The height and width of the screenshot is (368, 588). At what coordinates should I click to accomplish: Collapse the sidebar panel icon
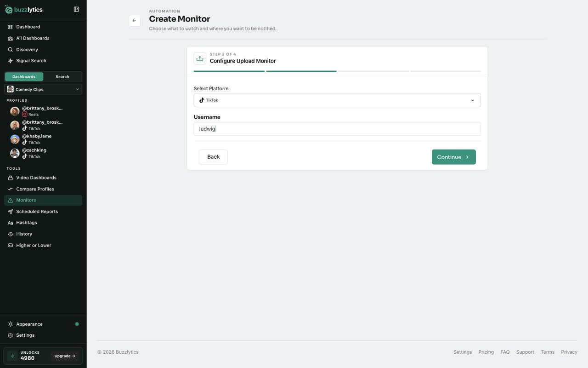pos(76,9)
